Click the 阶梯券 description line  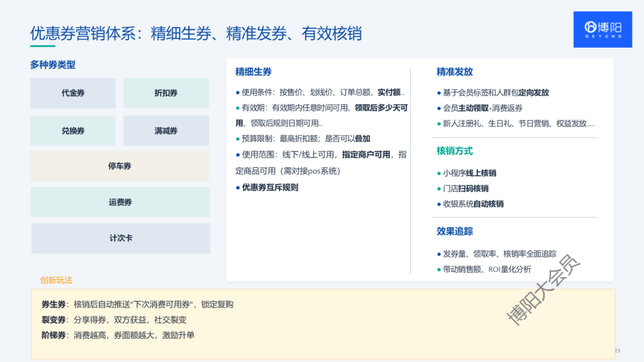118,336
